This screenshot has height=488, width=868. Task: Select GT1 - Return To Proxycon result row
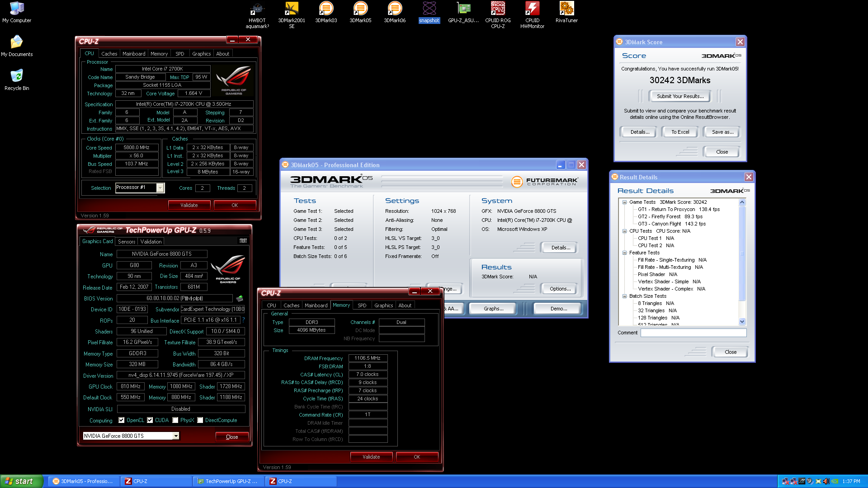(679, 209)
